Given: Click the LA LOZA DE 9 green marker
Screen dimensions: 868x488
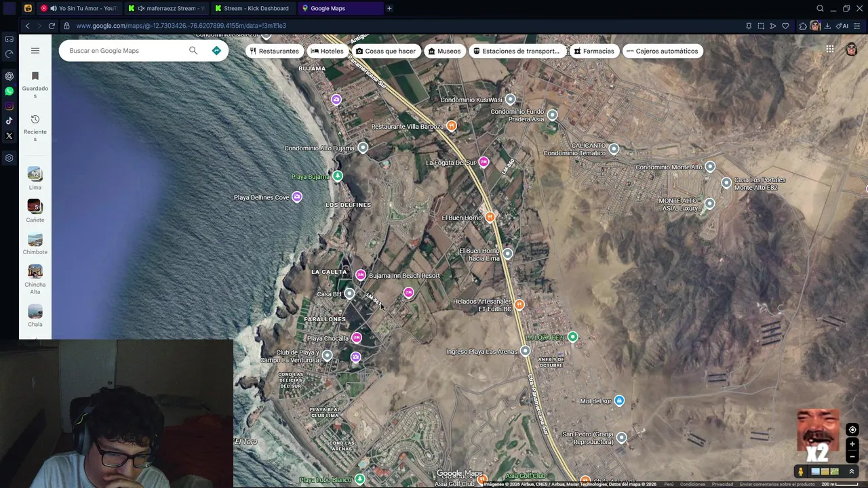Looking at the screenshot, I should pos(573,337).
